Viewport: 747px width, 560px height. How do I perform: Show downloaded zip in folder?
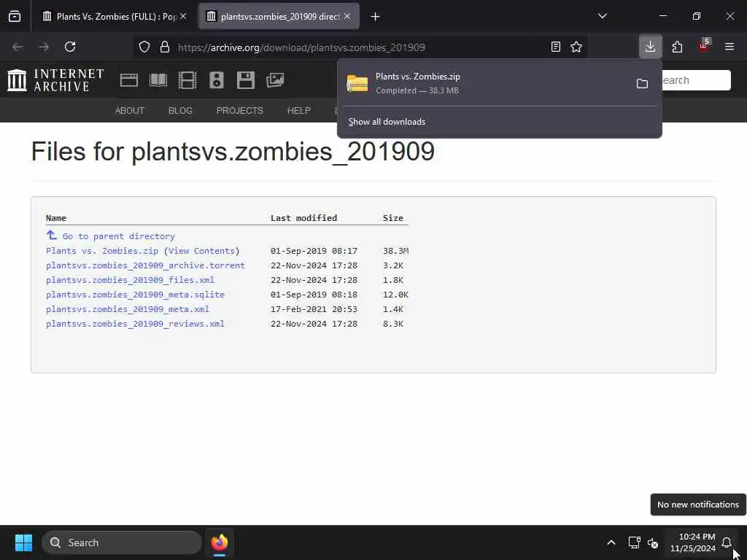(642, 84)
